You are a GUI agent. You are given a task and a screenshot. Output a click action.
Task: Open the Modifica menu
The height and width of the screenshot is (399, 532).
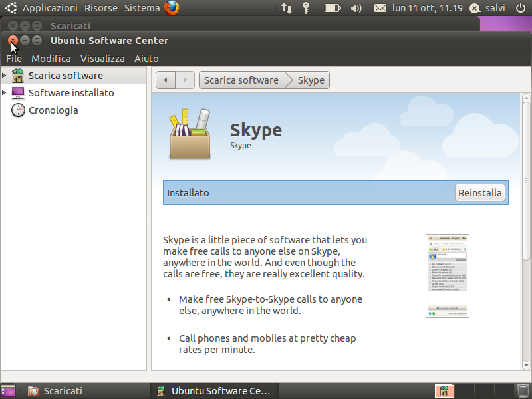point(51,59)
